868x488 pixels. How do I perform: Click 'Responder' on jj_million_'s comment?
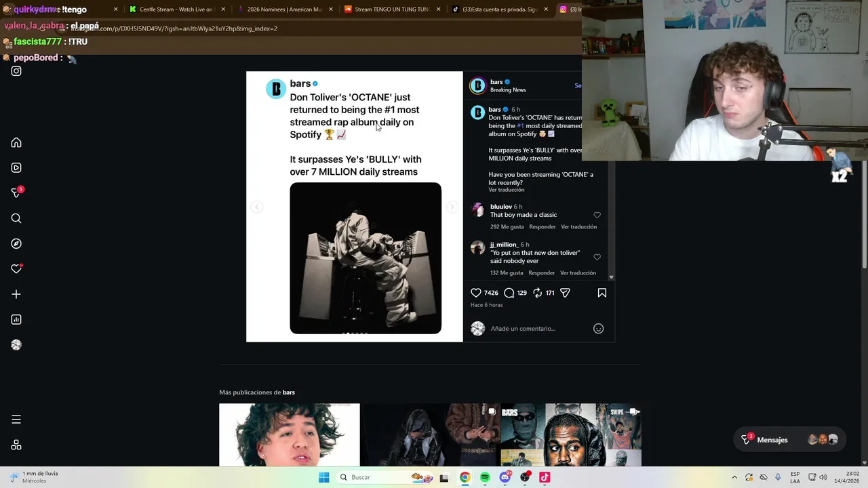click(x=541, y=273)
